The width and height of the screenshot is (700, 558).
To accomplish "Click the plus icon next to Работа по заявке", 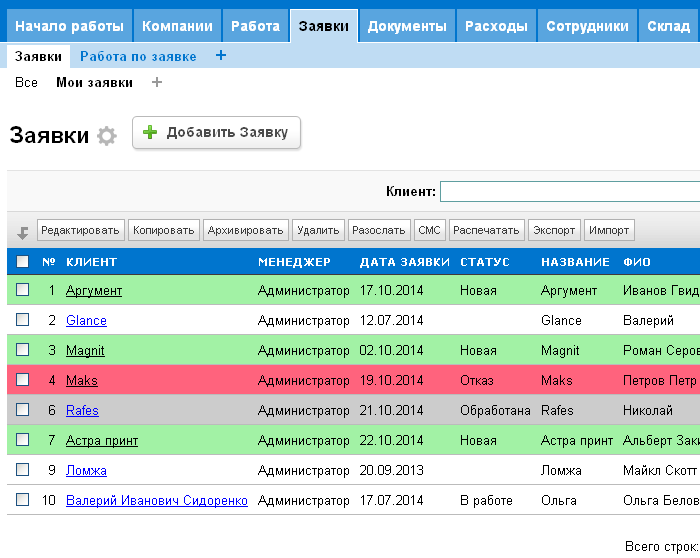I will 221,56.
